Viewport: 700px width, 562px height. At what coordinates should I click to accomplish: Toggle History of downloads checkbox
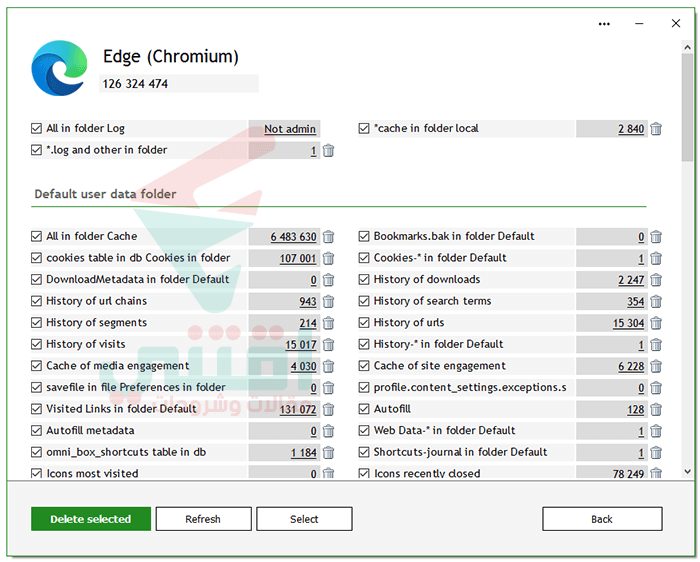click(x=364, y=279)
